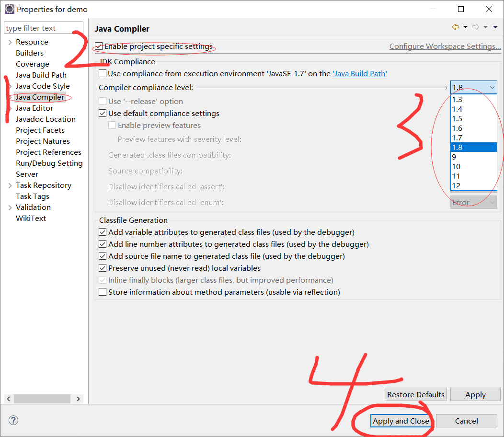Check Use compliance from execution environment
This screenshot has height=437, width=504.
point(103,73)
